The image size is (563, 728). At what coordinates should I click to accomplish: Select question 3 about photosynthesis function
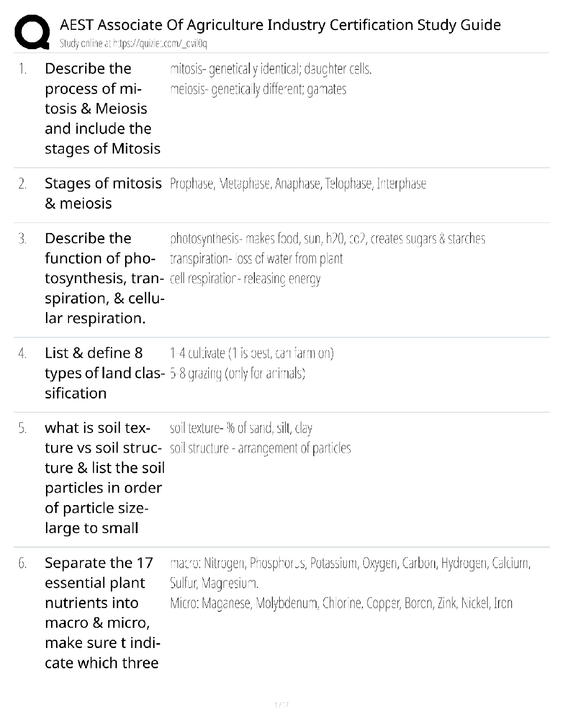pos(104,278)
